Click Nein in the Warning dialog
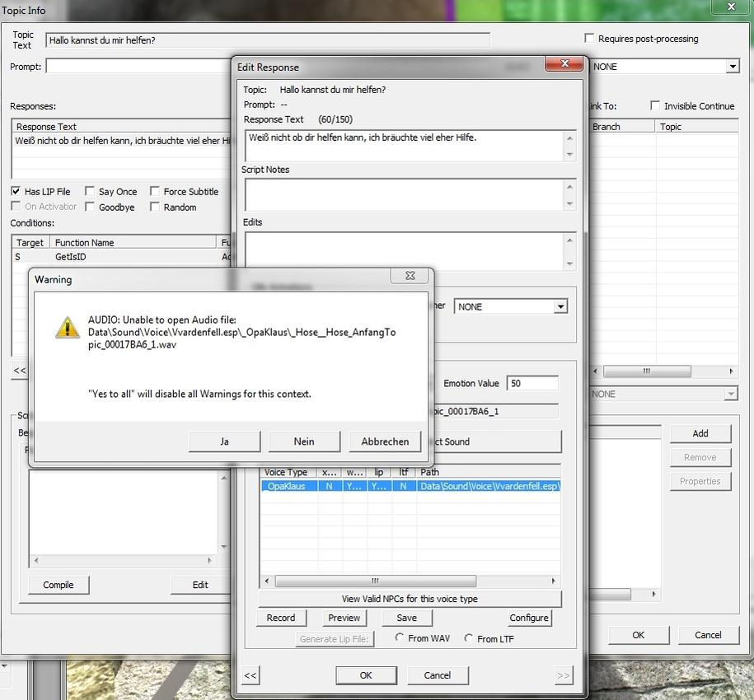The image size is (754, 700). pyautogui.click(x=304, y=441)
